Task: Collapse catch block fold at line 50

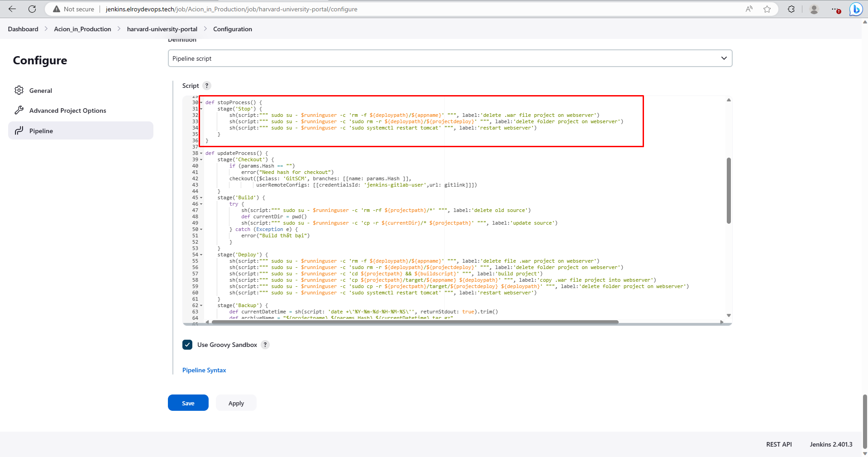Action: pyautogui.click(x=201, y=230)
